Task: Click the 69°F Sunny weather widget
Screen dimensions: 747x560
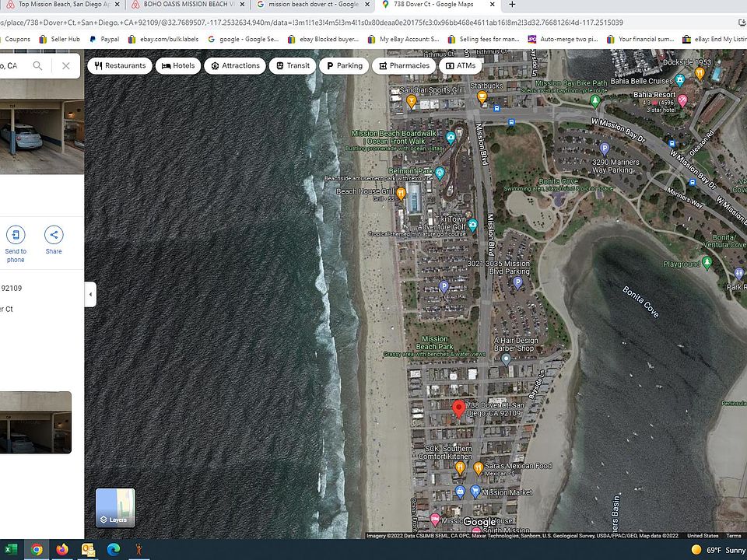Action: click(x=718, y=550)
